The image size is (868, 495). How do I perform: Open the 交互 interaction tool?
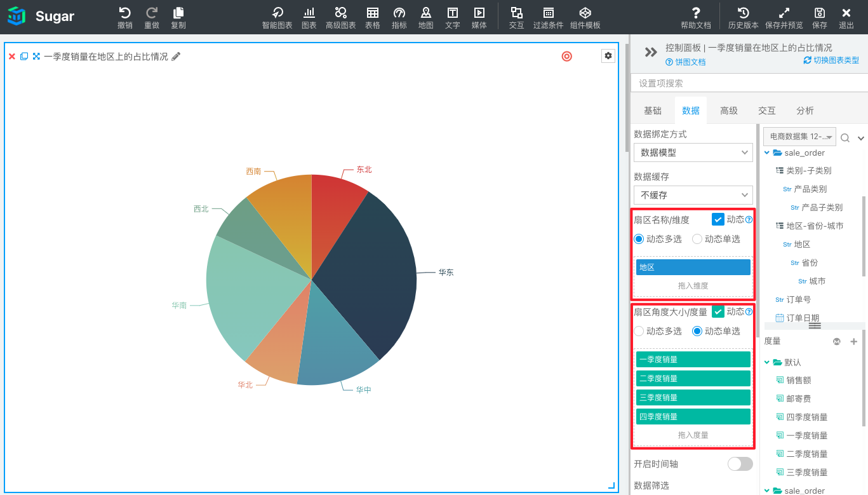[x=517, y=13]
